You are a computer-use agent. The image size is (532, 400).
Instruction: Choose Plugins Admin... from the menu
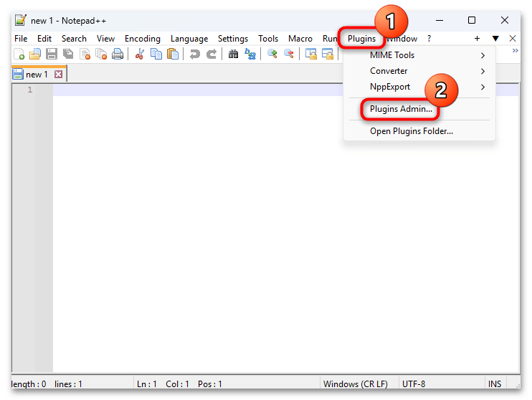point(419,109)
